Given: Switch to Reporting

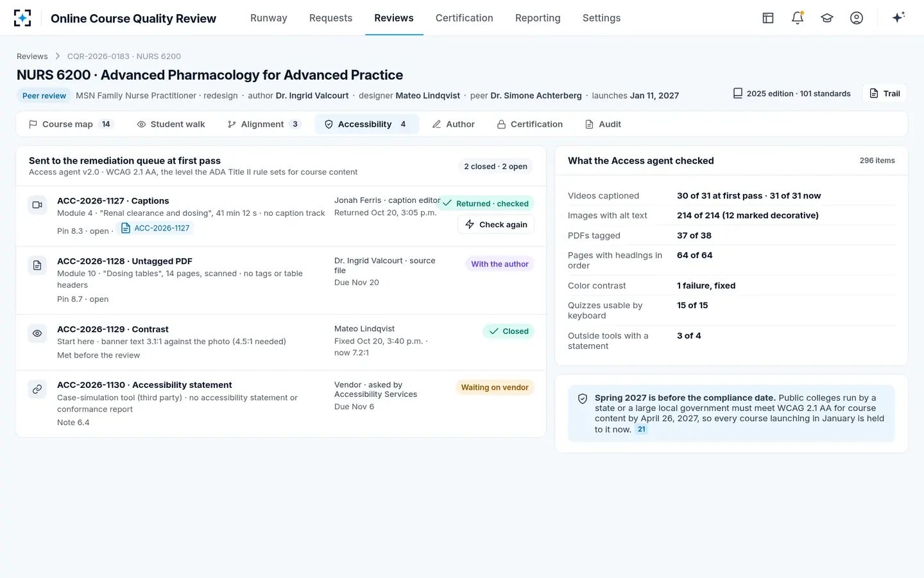Looking at the screenshot, I should 538,18.
